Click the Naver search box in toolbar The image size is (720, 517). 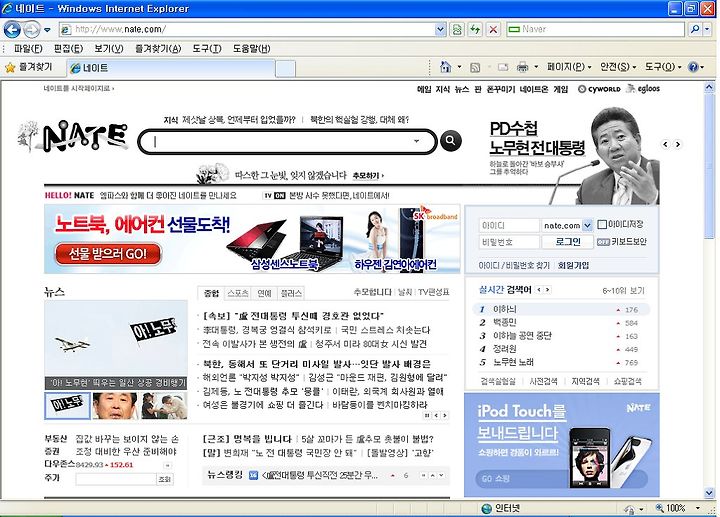[x=595, y=29]
